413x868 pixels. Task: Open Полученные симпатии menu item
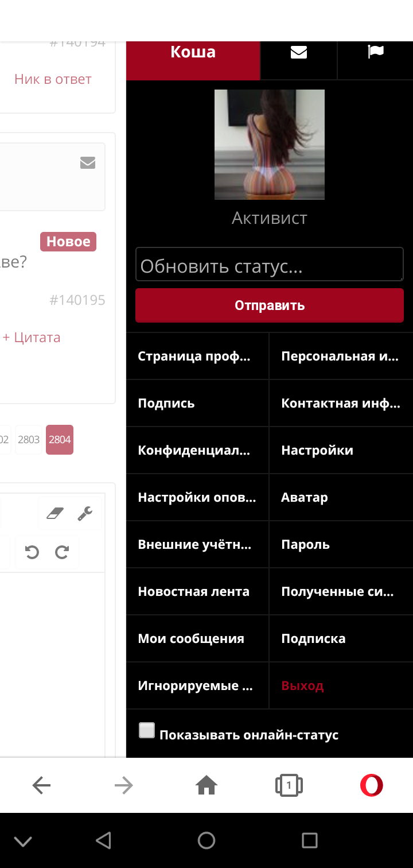point(341,591)
